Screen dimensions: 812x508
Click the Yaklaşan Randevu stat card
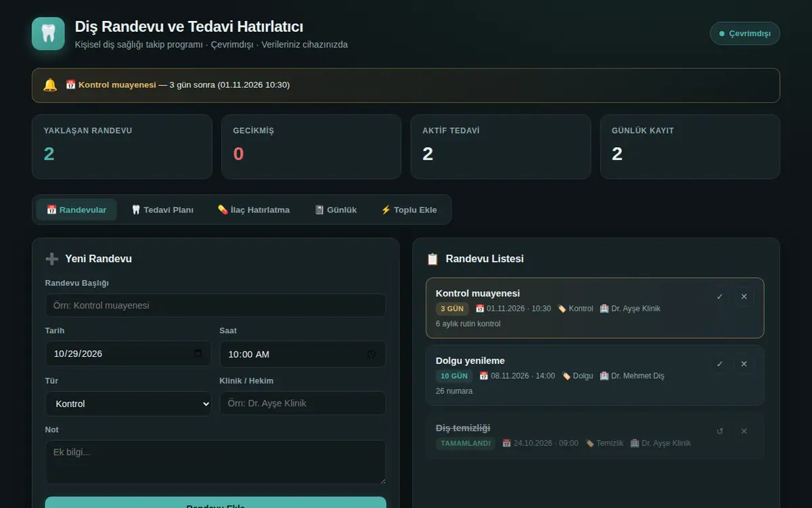(122, 147)
